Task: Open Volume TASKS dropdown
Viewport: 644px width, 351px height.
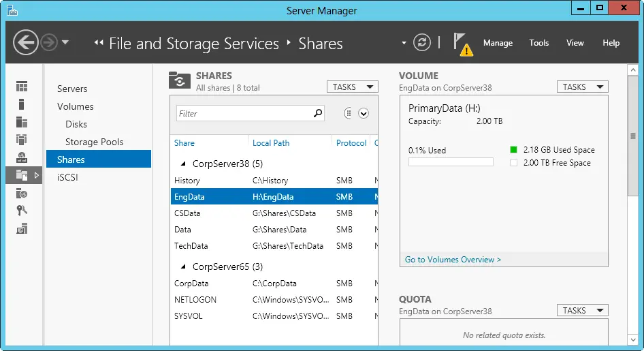Action: 583,87
